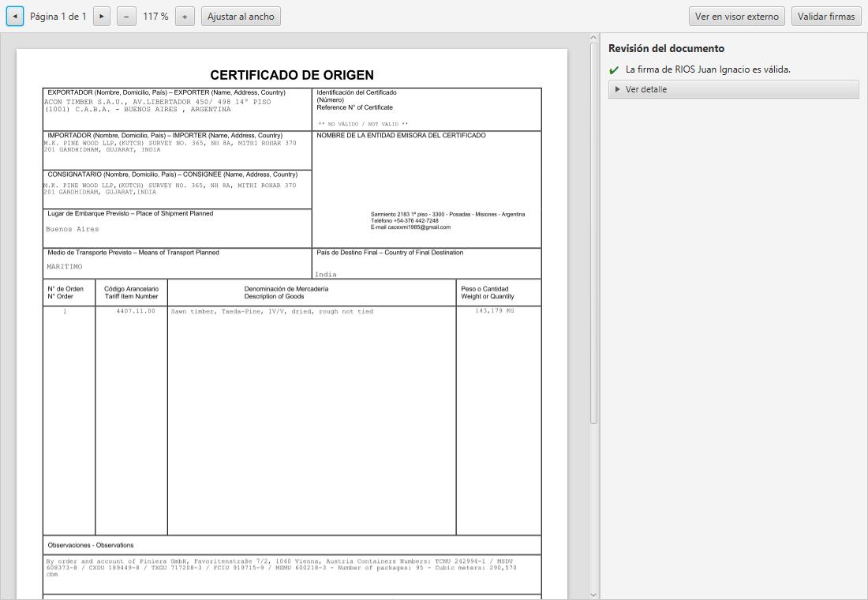
Task: Zoom out with the minus button
Action: [126, 16]
